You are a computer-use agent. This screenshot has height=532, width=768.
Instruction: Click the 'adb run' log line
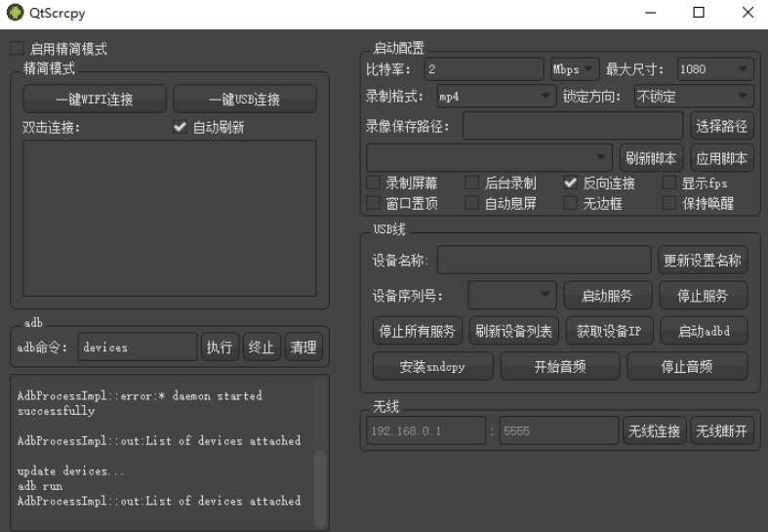[x=40, y=486]
